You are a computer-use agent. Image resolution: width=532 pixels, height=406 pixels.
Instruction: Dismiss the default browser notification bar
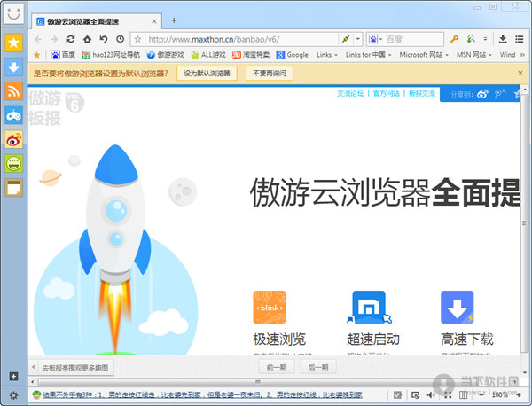click(520, 73)
